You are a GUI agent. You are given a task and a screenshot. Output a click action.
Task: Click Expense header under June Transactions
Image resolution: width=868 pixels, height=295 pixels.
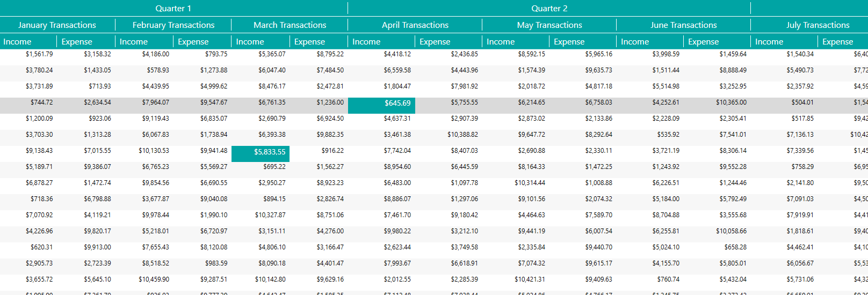717,42
